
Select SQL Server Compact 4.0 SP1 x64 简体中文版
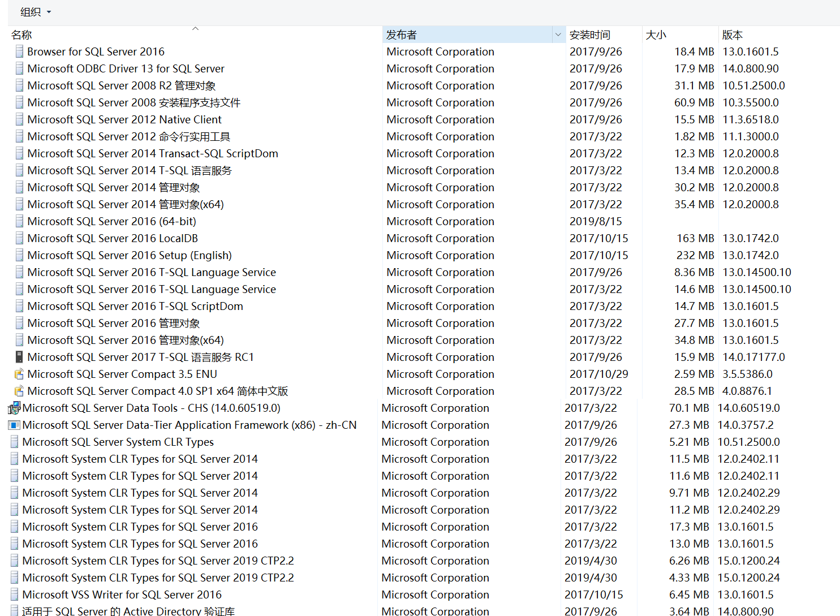coord(158,391)
